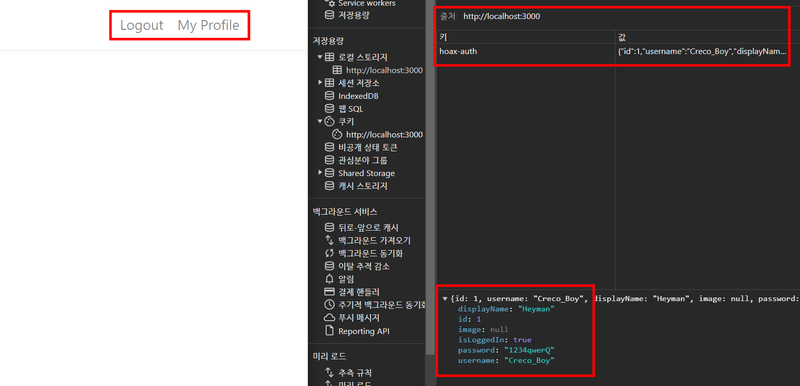Screen dimensions: 800x386
Task: Select Reporting API
Action: [364, 331]
